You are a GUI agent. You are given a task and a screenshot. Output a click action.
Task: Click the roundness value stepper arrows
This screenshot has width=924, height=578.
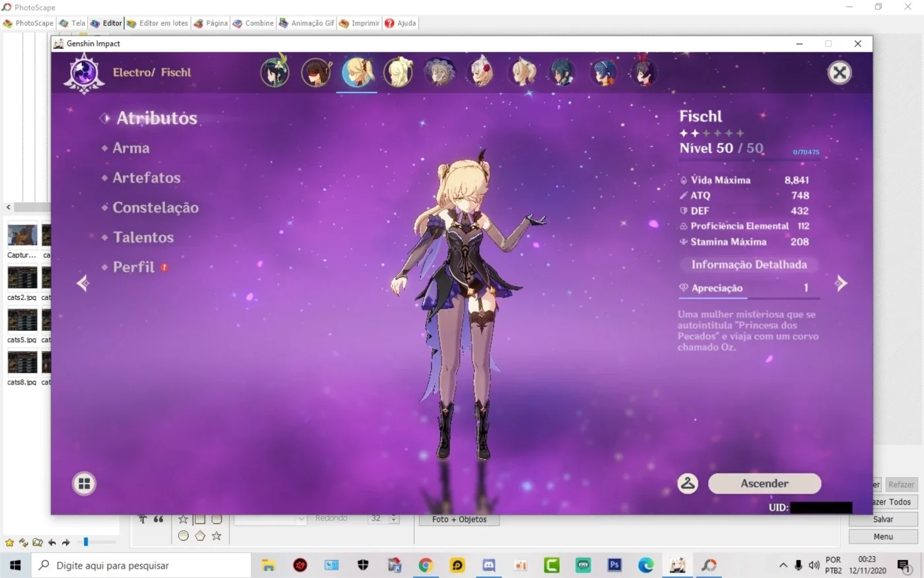tap(394, 519)
